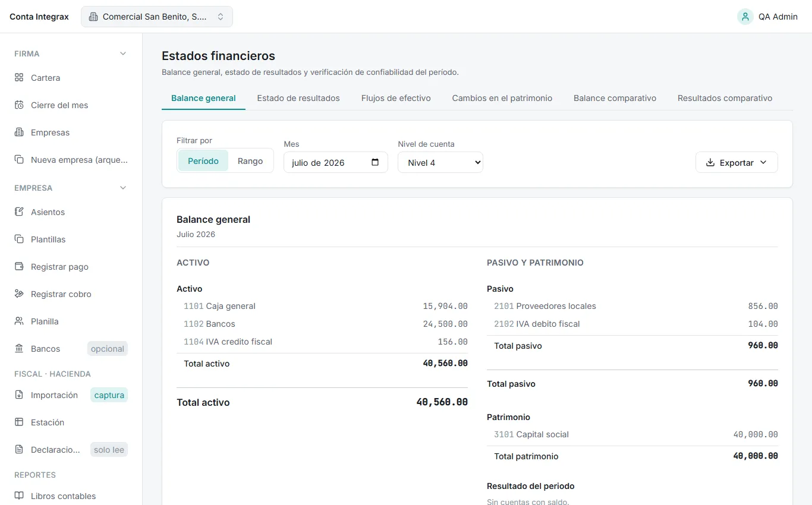Collapse the EMPRESA sidebar section
812x505 pixels.
pyautogui.click(x=123, y=188)
